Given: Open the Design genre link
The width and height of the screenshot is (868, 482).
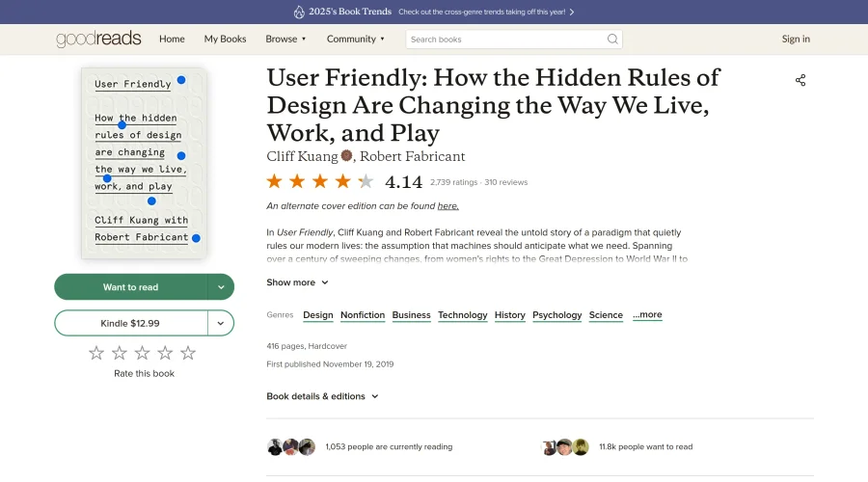Looking at the screenshot, I should click(x=318, y=315).
